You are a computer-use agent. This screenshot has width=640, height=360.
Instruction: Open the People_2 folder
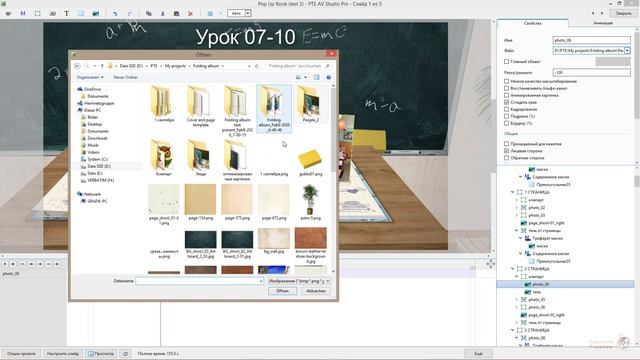[311, 104]
